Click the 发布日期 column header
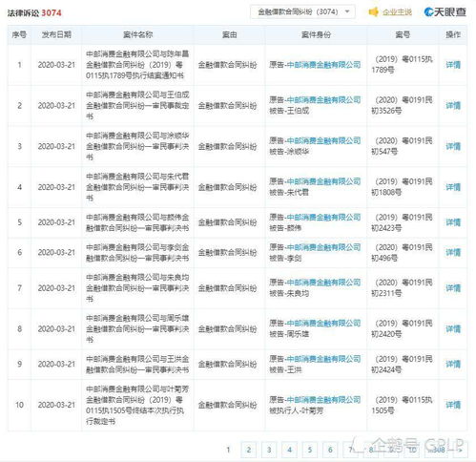The width and height of the screenshot is (476, 462). point(56,34)
